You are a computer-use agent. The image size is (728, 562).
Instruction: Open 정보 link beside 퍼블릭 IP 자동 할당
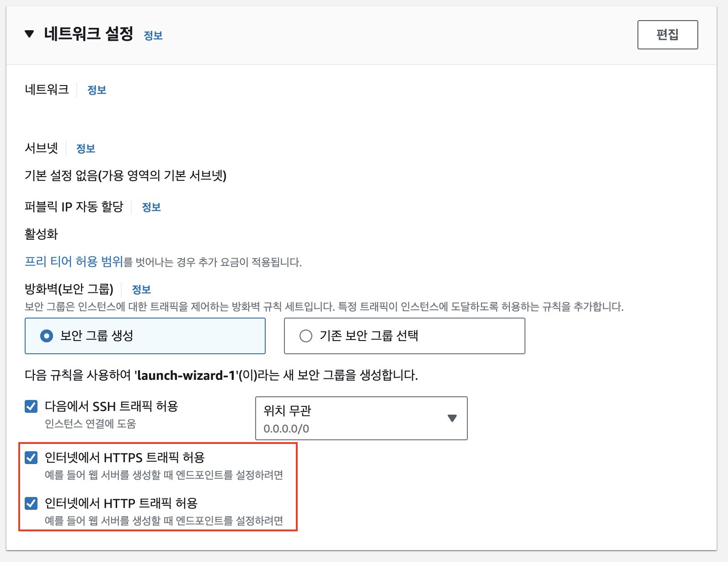click(x=151, y=207)
